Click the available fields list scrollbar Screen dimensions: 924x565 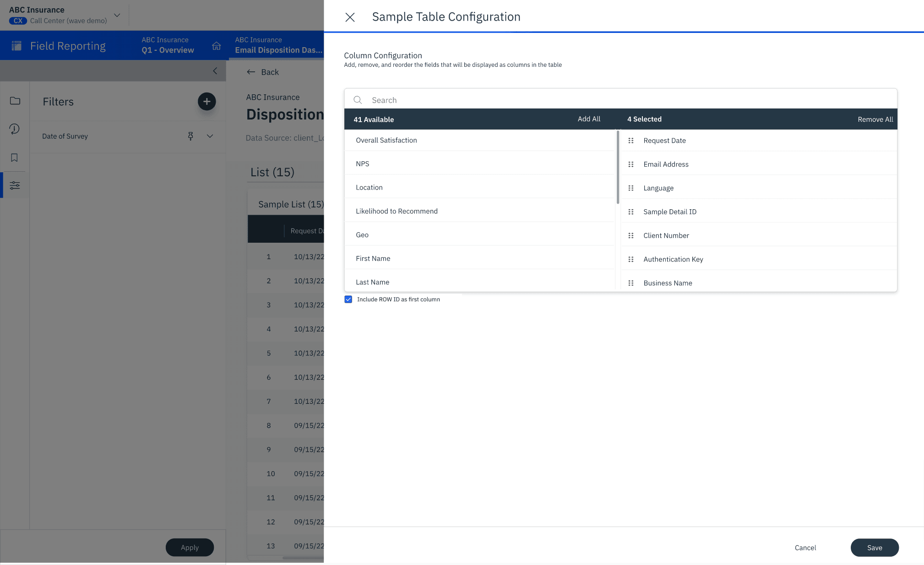[618, 168]
